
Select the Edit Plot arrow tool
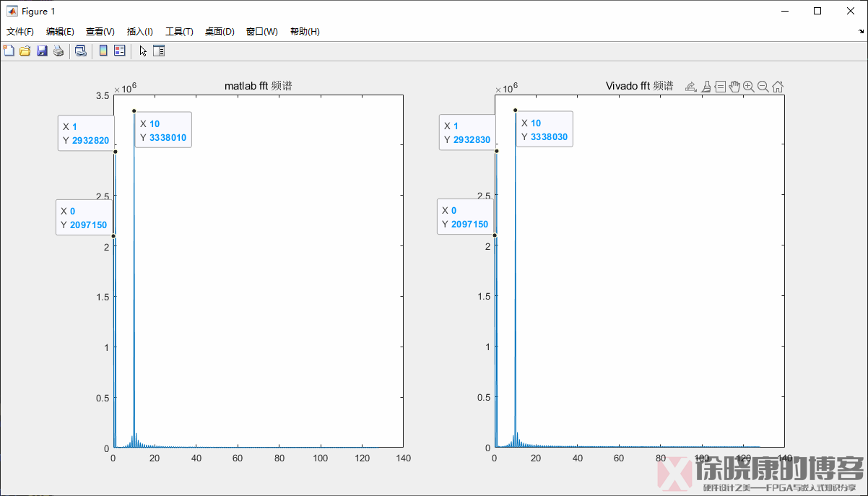coord(142,51)
